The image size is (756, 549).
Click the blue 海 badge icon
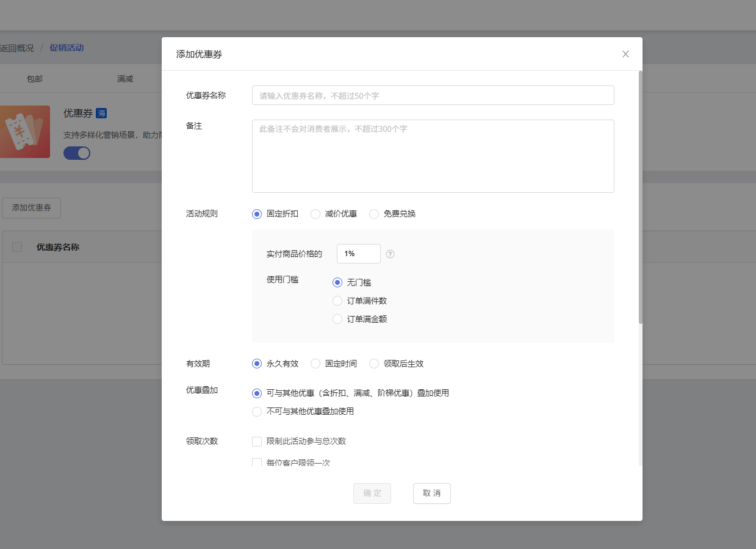click(101, 113)
